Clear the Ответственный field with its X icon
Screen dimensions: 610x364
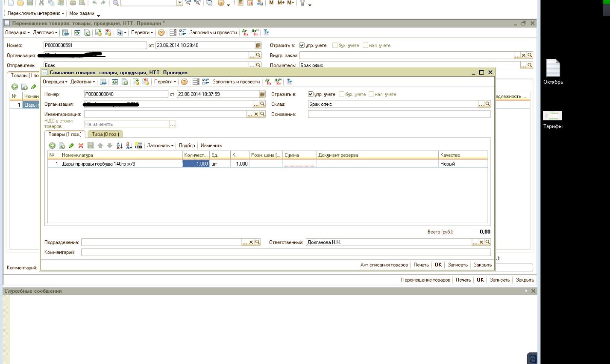(x=481, y=242)
